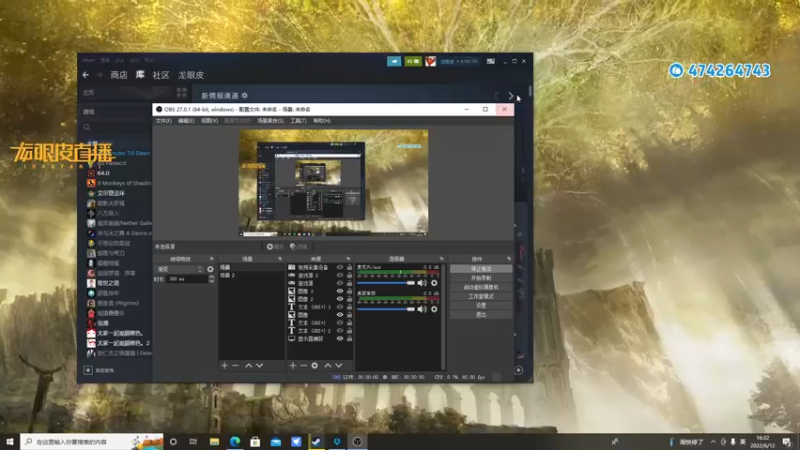Adjust 桌面音频 volume slider
This screenshot has width=800, height=450.
coord(386,309)
